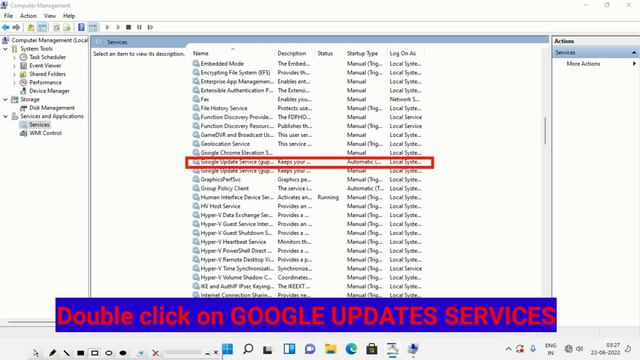Open taskbar Search magnifier

[x=248, y=349]
